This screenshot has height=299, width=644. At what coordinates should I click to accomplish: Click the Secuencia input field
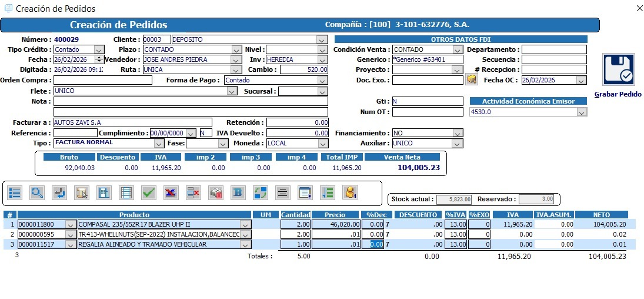click(554, 59)
